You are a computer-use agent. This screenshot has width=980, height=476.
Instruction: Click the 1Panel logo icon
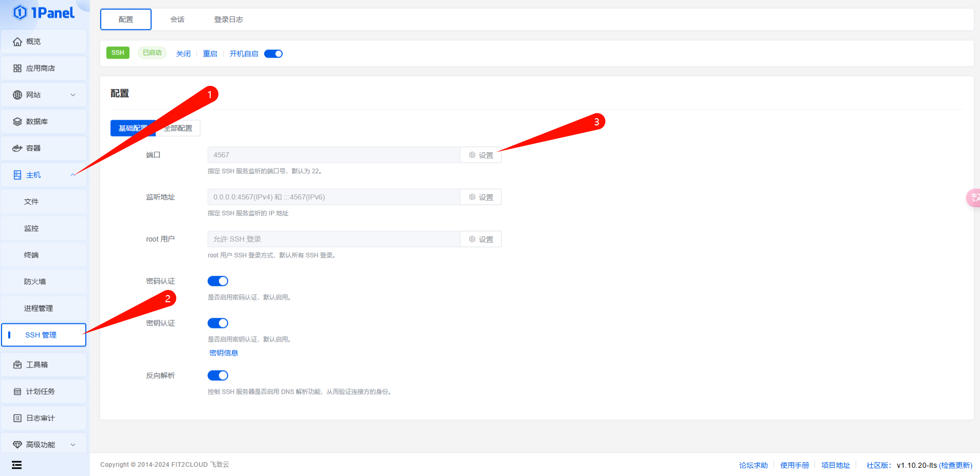(x=20, y=12)
